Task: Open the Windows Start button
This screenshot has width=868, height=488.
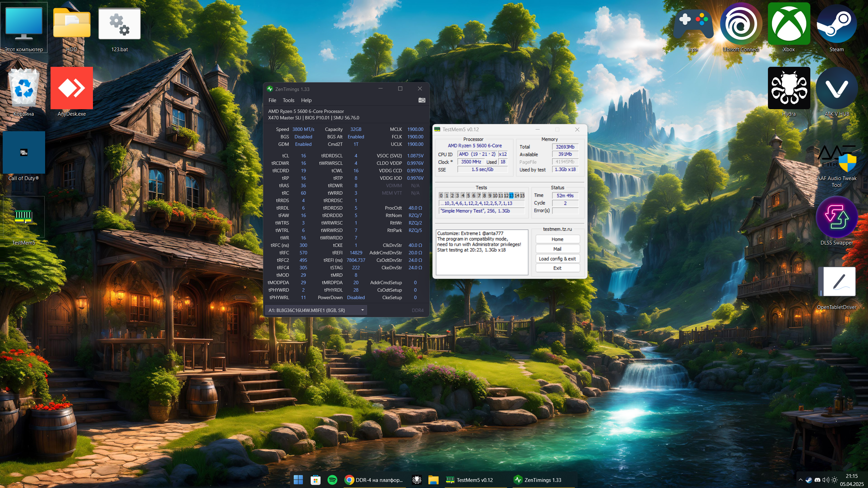Action: point(298,480)
